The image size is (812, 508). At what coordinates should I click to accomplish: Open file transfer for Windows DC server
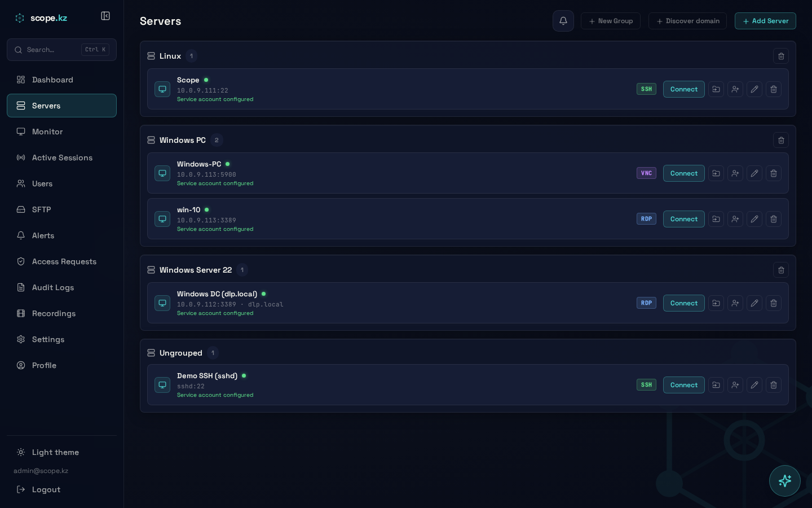[x=716, y=303]
